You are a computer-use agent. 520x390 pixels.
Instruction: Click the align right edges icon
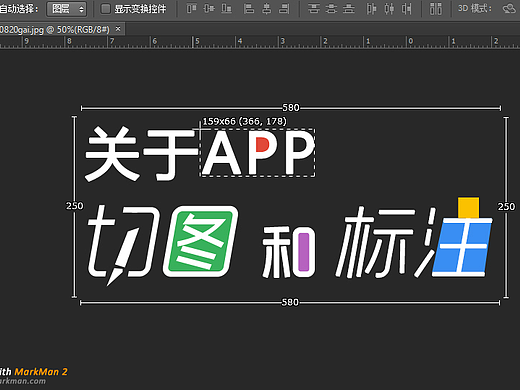[x=284, y=9]
